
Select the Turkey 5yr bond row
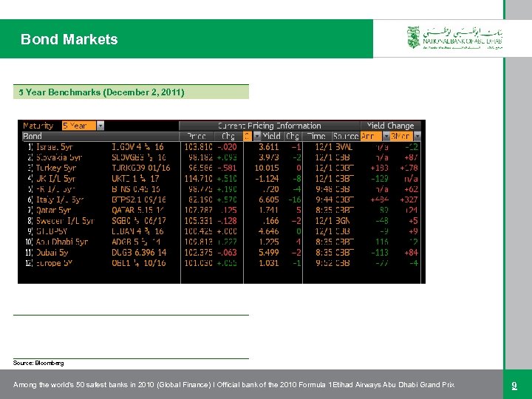point(222,168)
